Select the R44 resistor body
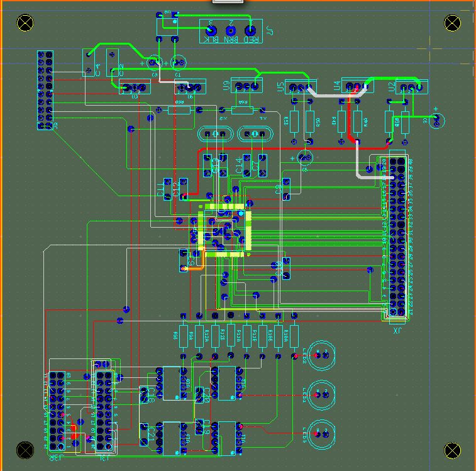Image resolution: width=476 pixels, height=471 pixels. (358, 121)
